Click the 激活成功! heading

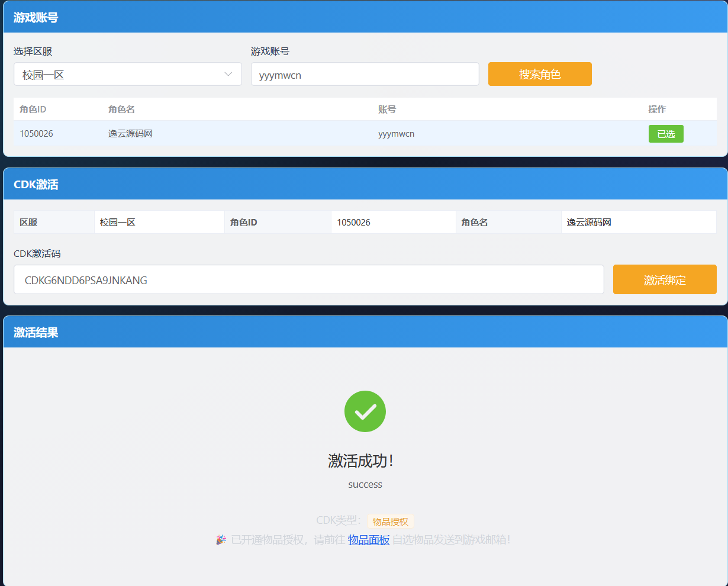[x=360, y=461]
